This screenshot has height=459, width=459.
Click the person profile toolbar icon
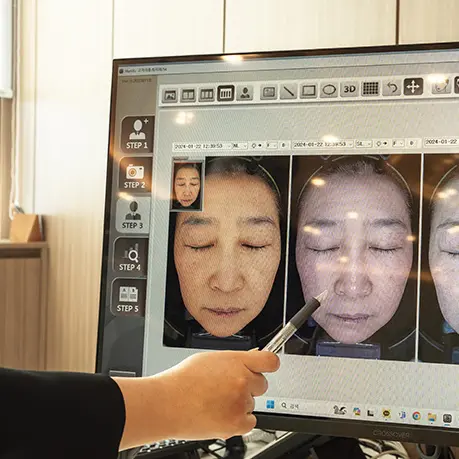[245, 93]
